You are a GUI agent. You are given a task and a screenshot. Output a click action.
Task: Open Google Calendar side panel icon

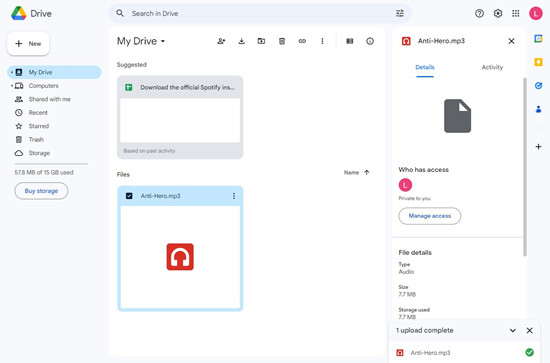pyautogui.click(x=538, y=39)
